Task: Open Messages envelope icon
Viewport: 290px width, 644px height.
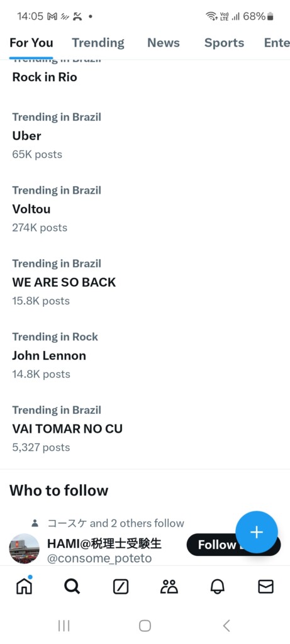Action: coord(265,587)
